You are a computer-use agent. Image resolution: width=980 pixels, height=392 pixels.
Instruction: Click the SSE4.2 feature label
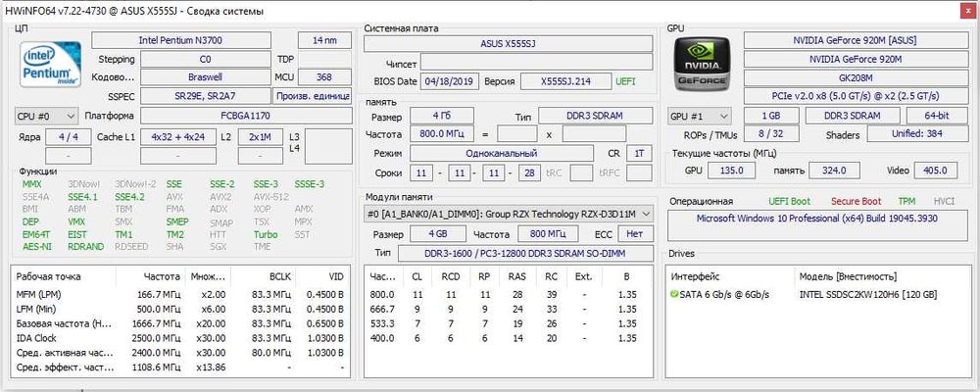coord(129,197)
